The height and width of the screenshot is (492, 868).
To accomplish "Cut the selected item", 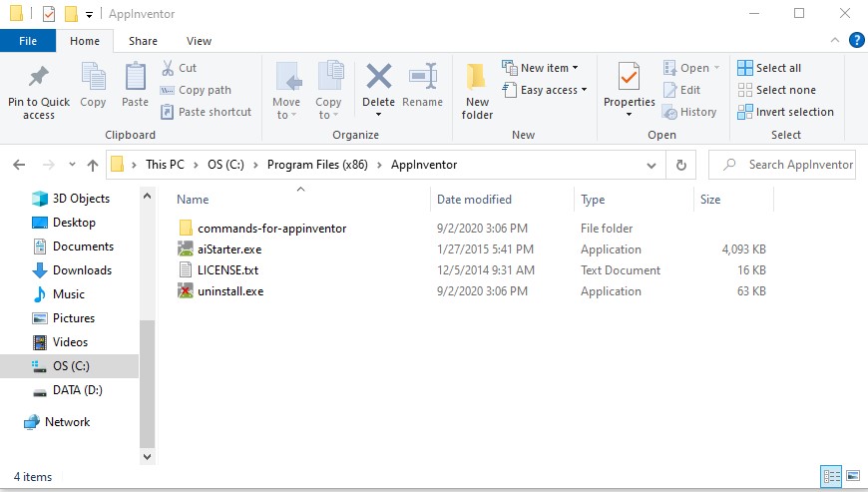I will (x=179, y=68).
